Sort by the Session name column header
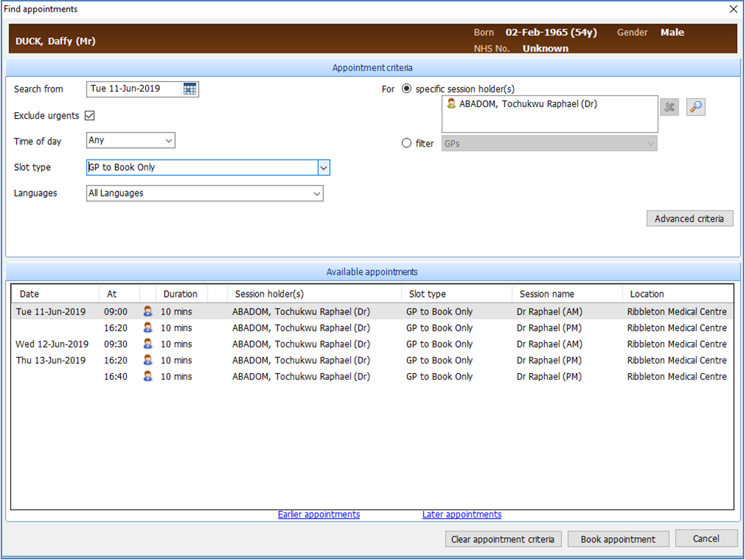Viewport: 745px width, 560px height. (568, 294)
